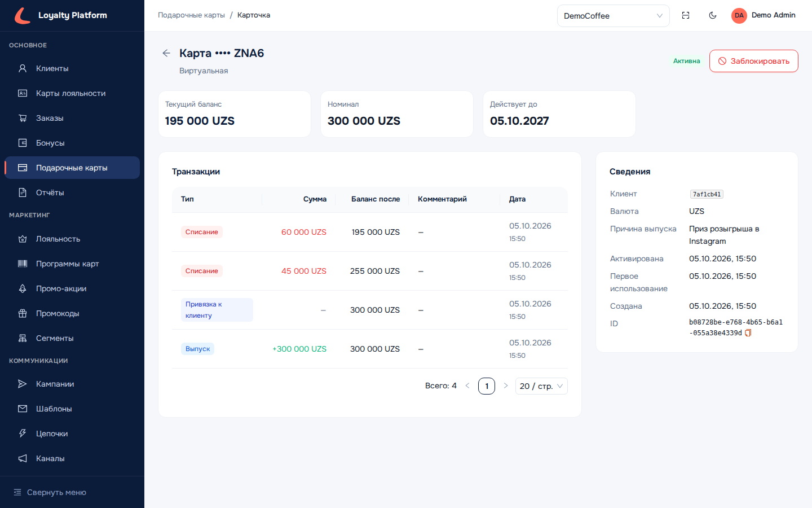Enter fullscreen mode from the top bar
The width and height of the screenshot is (812, 508).
pos(686,15)
